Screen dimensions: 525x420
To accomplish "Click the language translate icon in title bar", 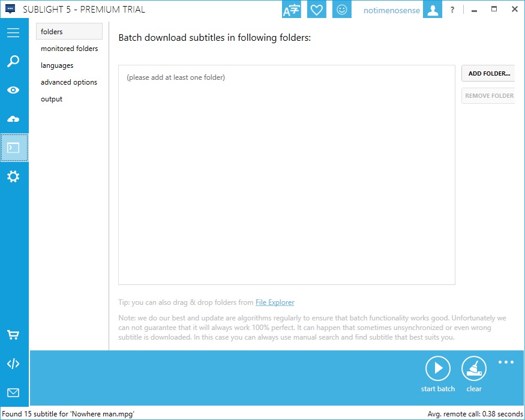I will [291, 10].
